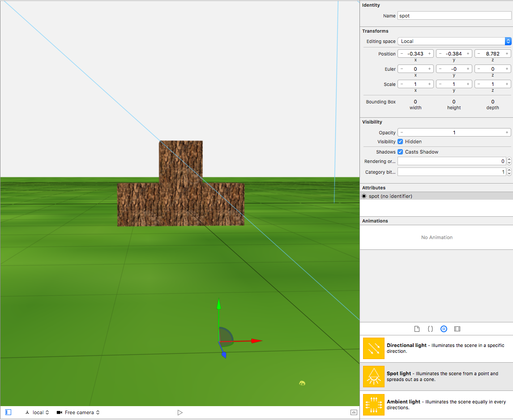Screen dimensions: 513x420
Task: Choose the Ambient light object icon
Action: (373, 404)
